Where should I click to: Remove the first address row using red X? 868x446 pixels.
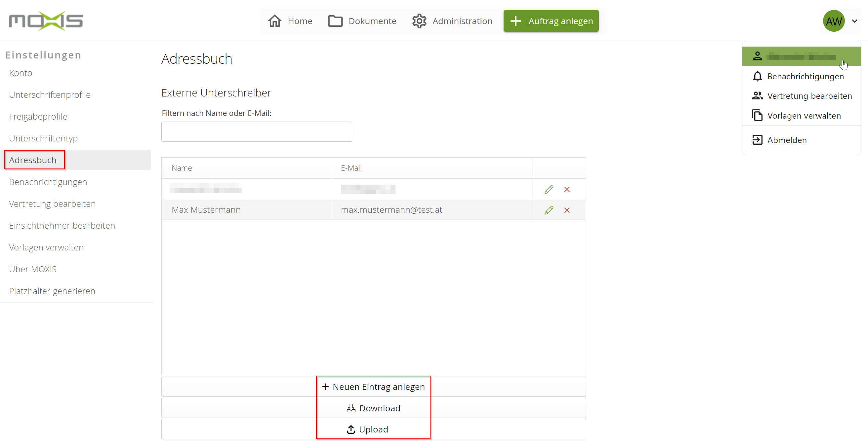567,189
